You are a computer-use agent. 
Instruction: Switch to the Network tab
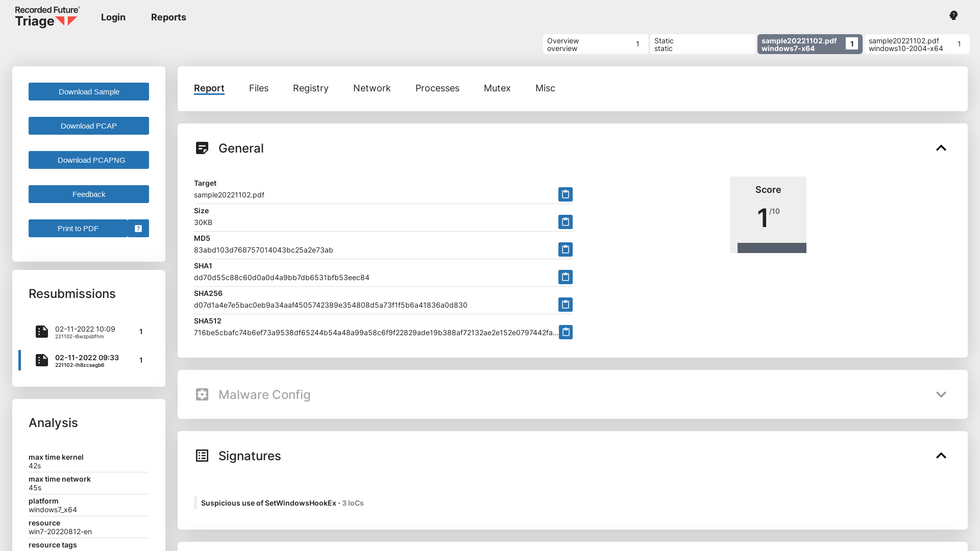372,88
